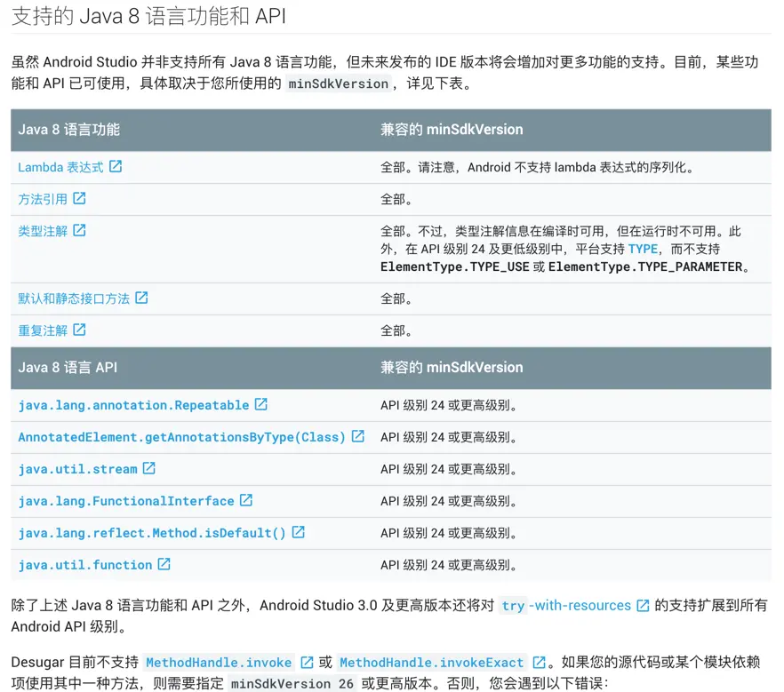Click external-link icon after getAnnotationsByType(Class)
The image size is (784, 692).
coord(358,435)
